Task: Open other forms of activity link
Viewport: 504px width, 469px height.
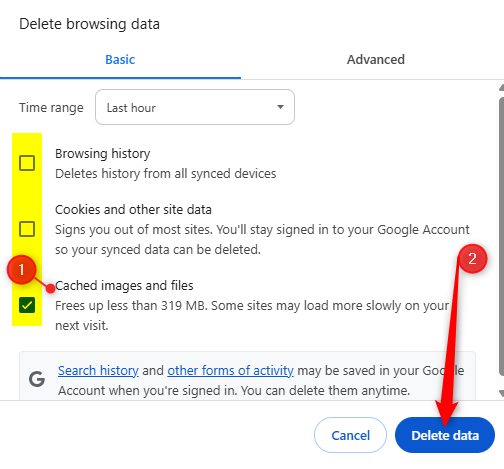Action: 230,371
